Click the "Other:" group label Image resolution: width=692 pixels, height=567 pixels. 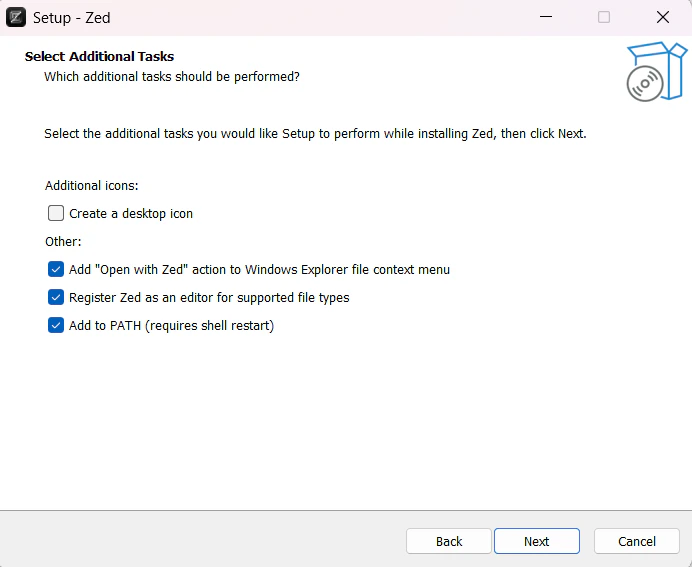coord(63,241)
